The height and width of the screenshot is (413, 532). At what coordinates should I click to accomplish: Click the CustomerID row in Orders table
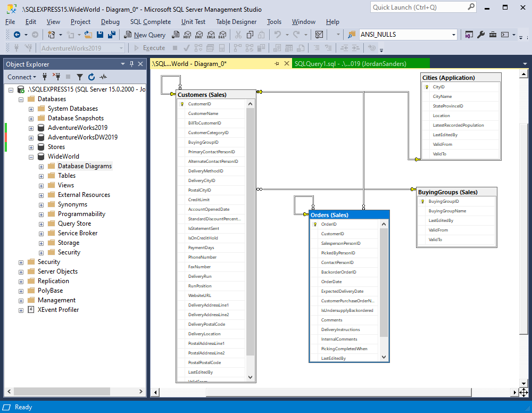(344, 234)
